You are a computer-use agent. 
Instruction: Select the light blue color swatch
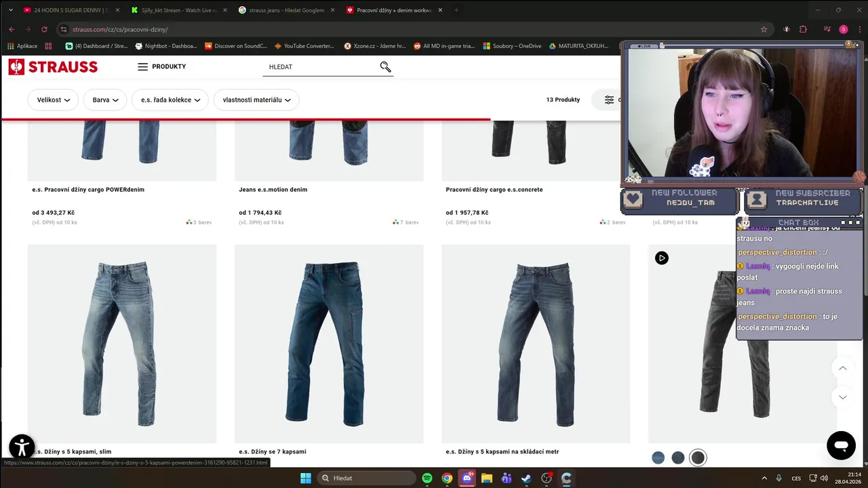click(658, 458)
